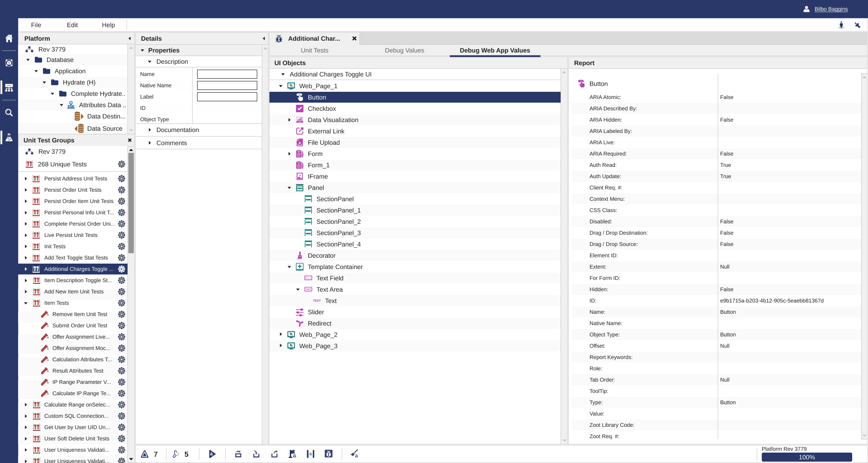Open the search icon in left sidebar
This screenshot has width=868, height=463.
(x=9, y=113)
